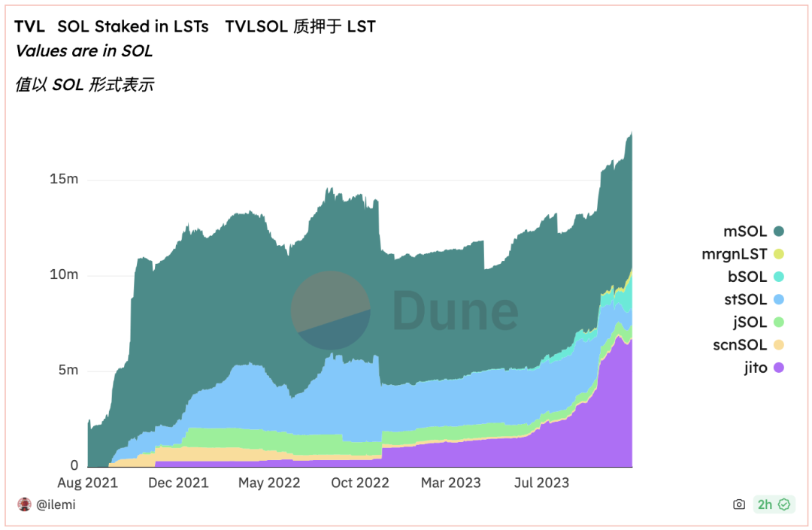Image resolution: width=812 pixels, height=530 pixels.
Task: Click the ilemi user avatar
Action: [24, 504]
